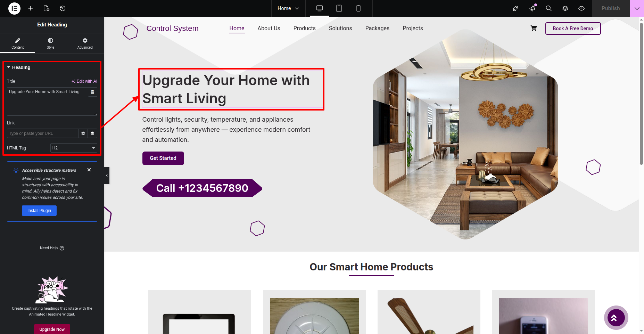This screenshot has height=334, width=644.
Task: Toggle the preview eye icon
Action: click(x=581, y=8)
